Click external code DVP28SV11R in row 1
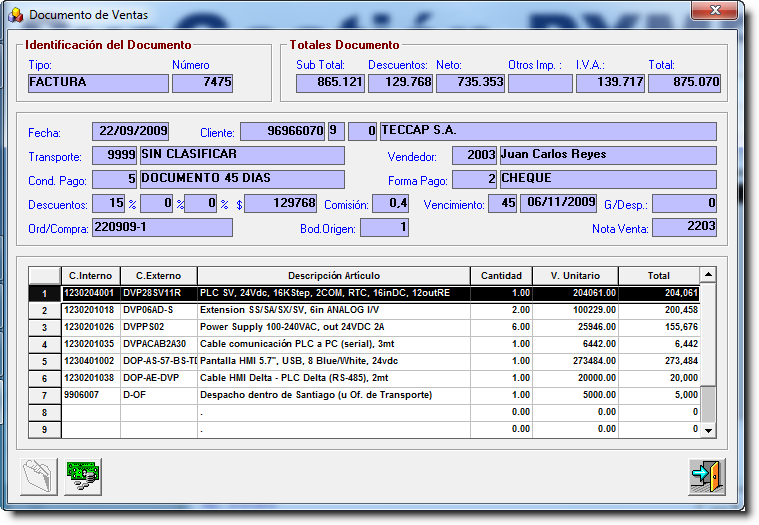This screenshot has width=759, height=525. (159, 293)
